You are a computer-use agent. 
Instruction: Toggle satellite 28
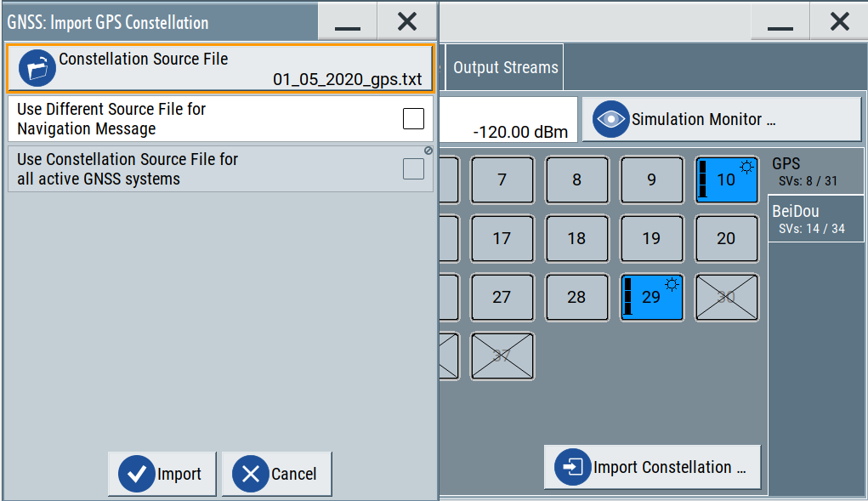576,297
